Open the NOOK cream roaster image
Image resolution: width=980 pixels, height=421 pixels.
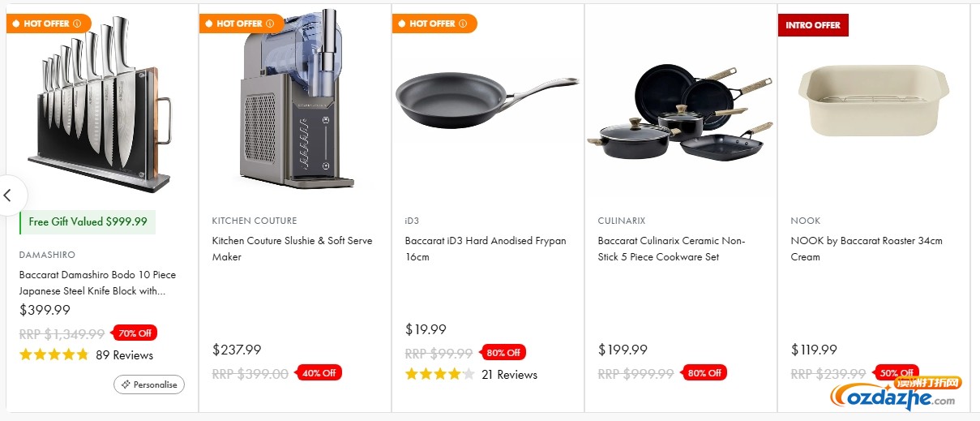tap(873, 101)
